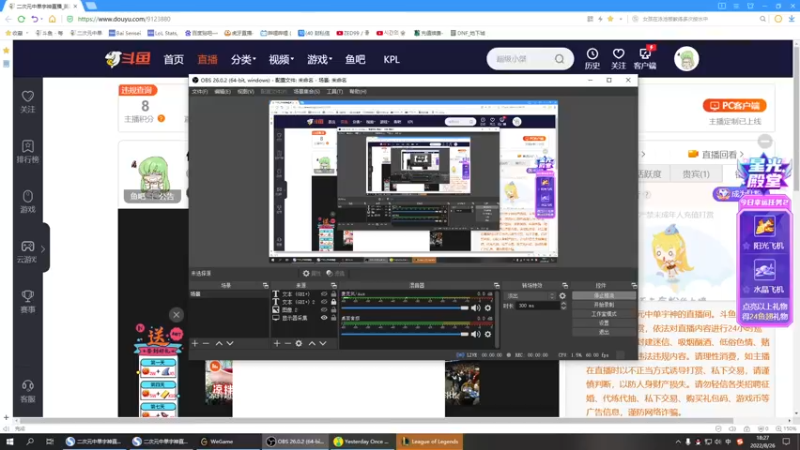Toggle visibility of 图像 2 source

click(x=324, y=310)
